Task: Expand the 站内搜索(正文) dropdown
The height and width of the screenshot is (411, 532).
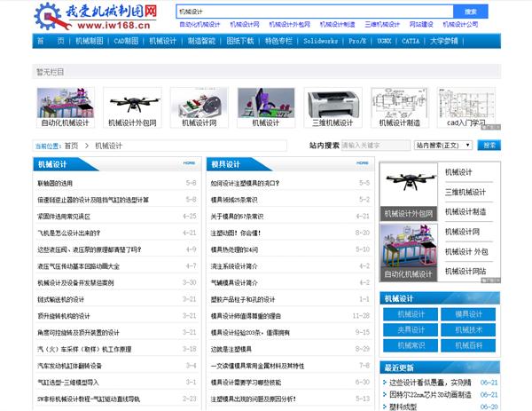Action: pyautogui.click(x=443, y=146)
